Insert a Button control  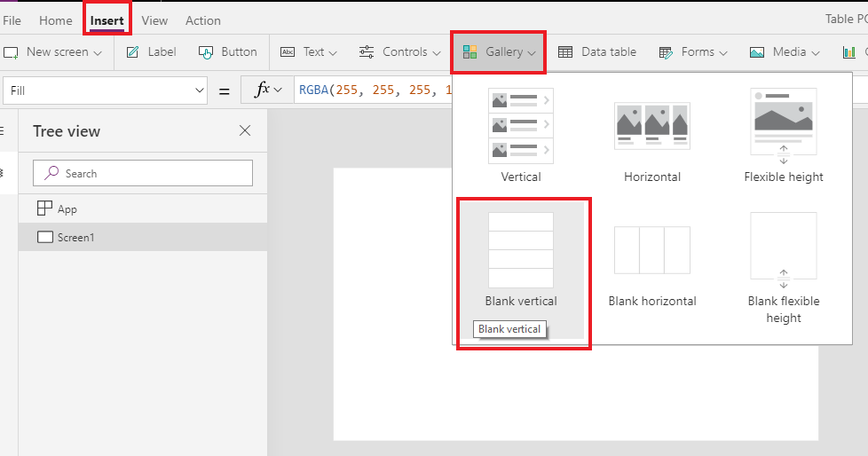[x=227, y=52]
